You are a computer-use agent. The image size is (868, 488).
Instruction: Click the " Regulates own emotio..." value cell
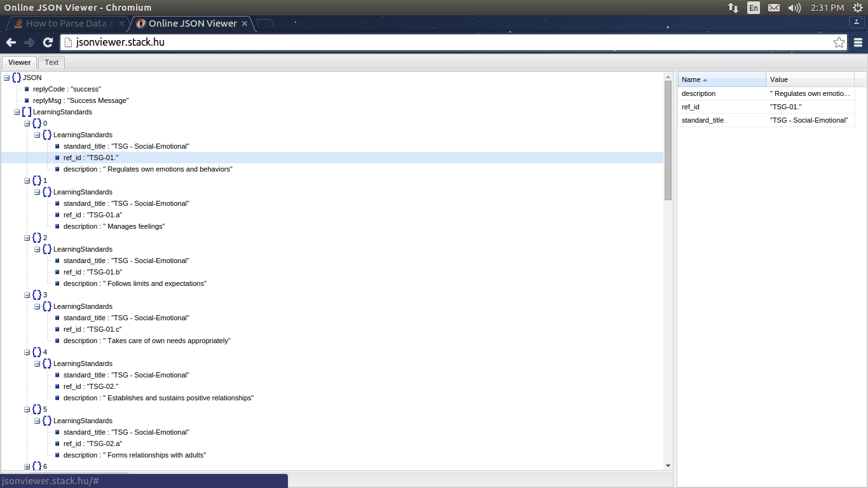click(x=810, y=93)
